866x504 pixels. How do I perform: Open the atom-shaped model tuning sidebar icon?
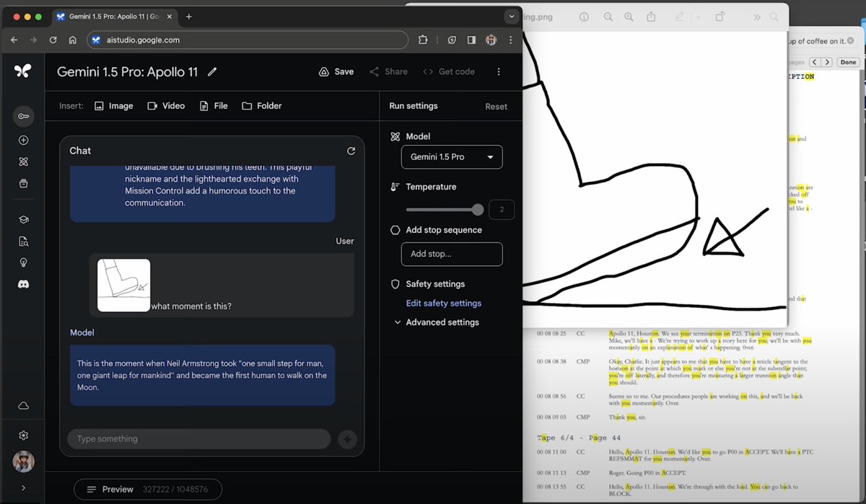pyautogui.click(x=23, y=162)
